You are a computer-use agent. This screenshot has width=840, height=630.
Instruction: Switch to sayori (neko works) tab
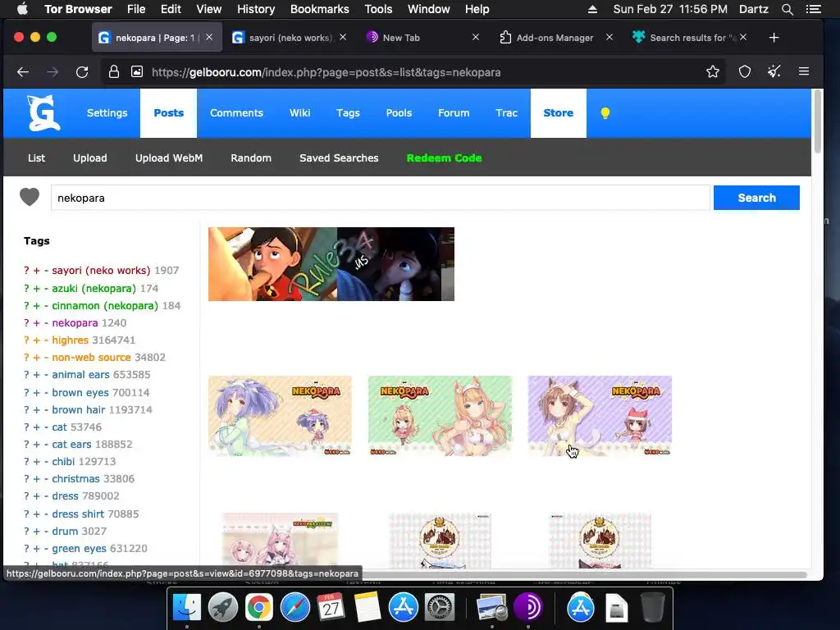click(290, 38)
